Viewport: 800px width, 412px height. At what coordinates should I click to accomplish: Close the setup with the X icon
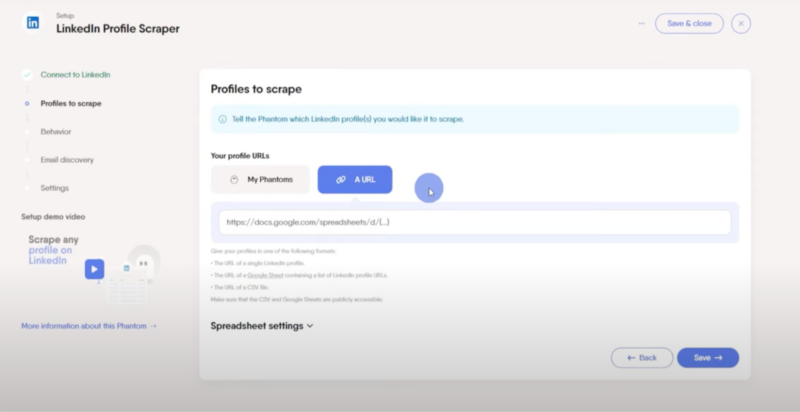coord(741,23)
